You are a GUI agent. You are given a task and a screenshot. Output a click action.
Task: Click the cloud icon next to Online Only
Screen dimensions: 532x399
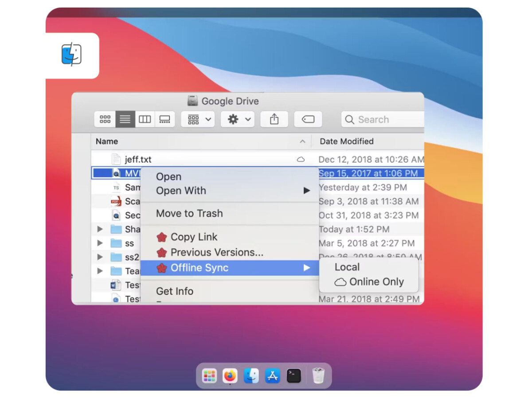click(x=340, y=282)
